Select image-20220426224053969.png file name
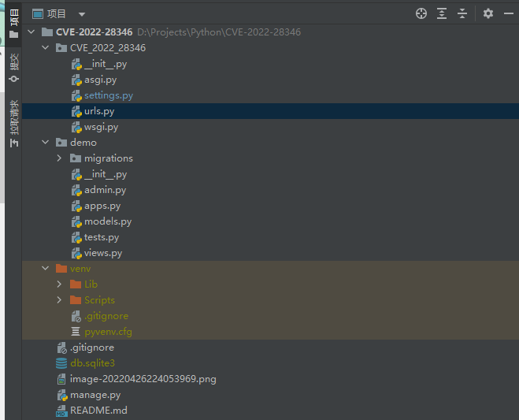Image resolution: width=519 pixels, height=420 pixels. pyautogui.click(x=143, y=379)
